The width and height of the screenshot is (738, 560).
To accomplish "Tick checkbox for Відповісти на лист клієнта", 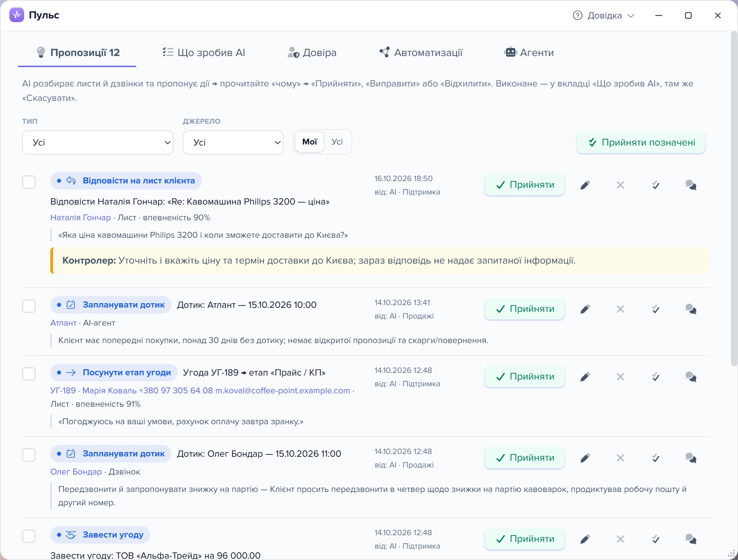I will [x=29, y=182].
